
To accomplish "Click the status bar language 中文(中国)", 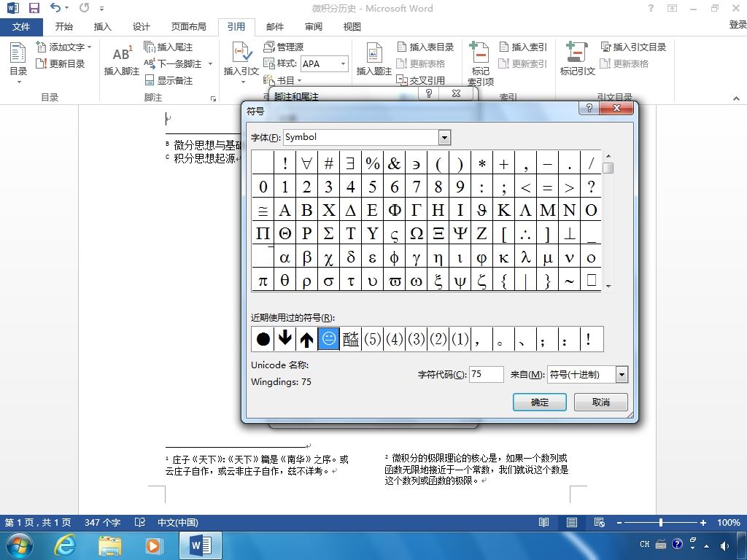I will [x=178, y=522].
